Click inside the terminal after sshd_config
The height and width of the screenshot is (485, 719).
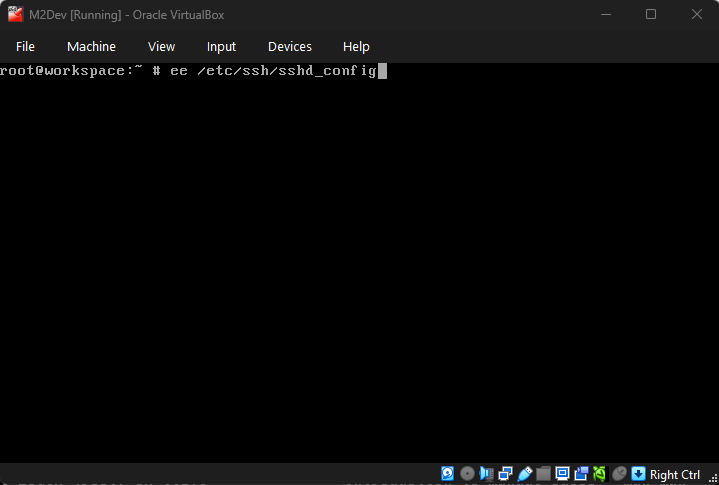[x=382, y=71]
